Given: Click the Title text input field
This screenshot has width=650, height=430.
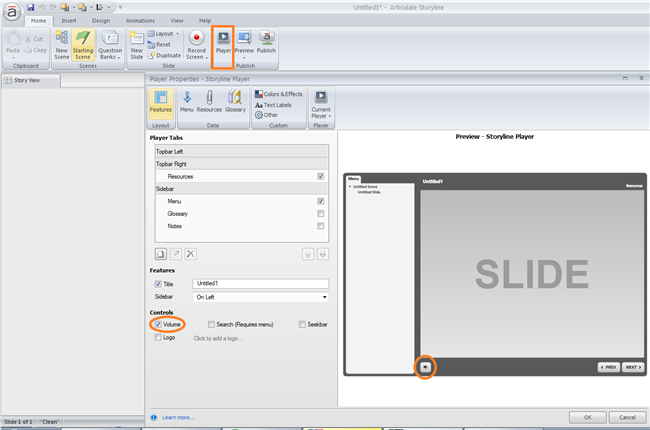Looking at the screenshot, I should (x=260, y=284).
